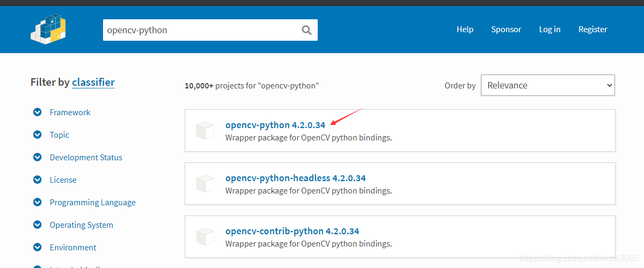644x268 pixels.
Task: Open the classifier link in sidebar heading
Action: point(93,82)
